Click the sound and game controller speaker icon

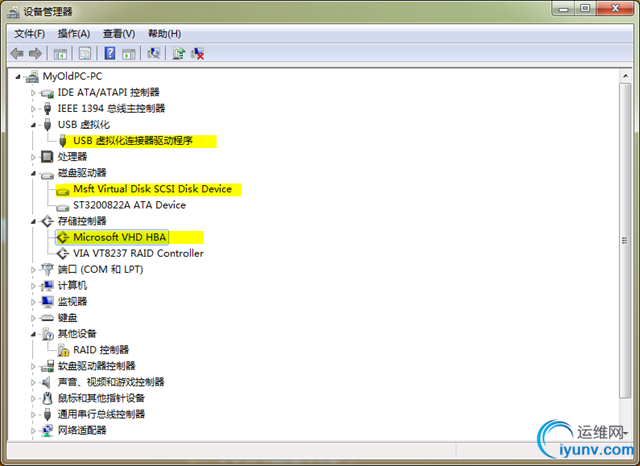pyautogui.click(x=47, y=382)
